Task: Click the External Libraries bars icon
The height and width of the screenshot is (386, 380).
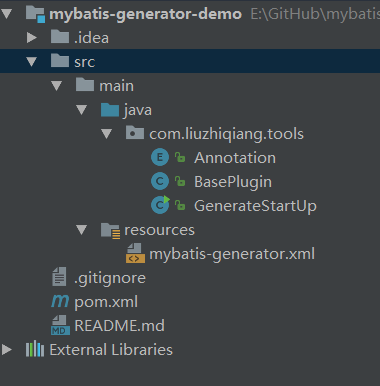Action: pos(35,349)
